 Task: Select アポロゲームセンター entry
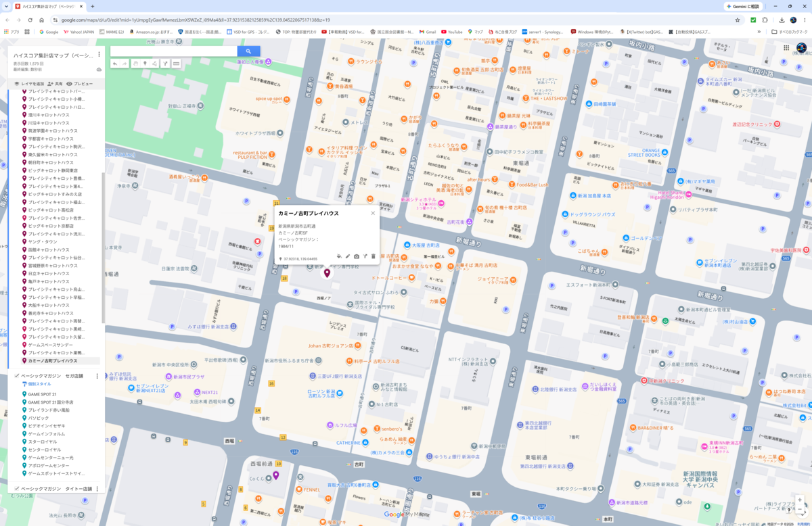click(x=49, y=466)
